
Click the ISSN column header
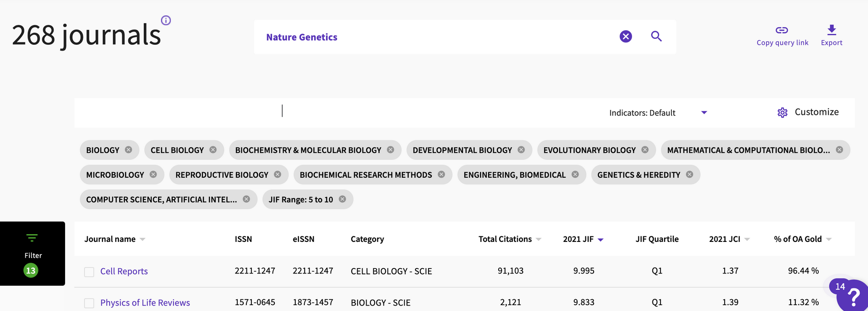click(243, 239)
